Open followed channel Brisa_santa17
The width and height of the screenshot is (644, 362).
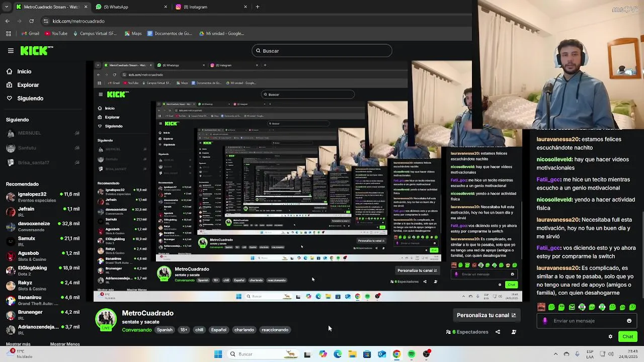[x=43, y=162]
